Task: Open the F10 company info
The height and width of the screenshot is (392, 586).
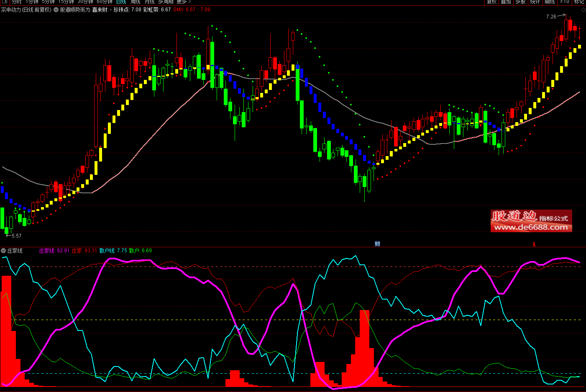Action: point(565,2)
